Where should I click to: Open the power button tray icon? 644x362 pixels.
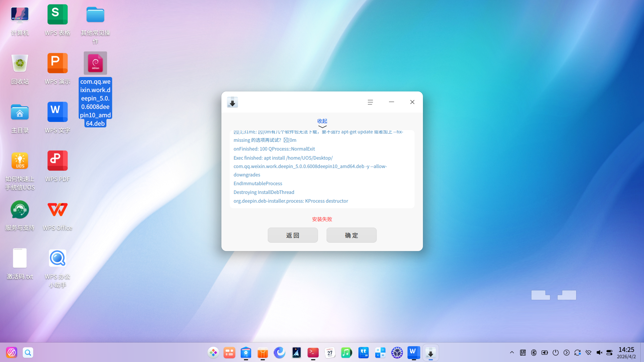pos(556,352)
